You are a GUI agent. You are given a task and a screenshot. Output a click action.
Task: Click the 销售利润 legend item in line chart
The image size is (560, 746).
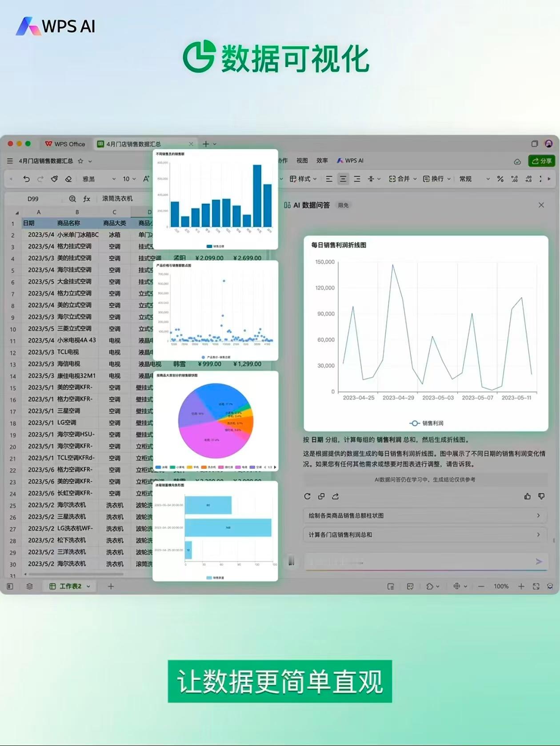(426, 423)
